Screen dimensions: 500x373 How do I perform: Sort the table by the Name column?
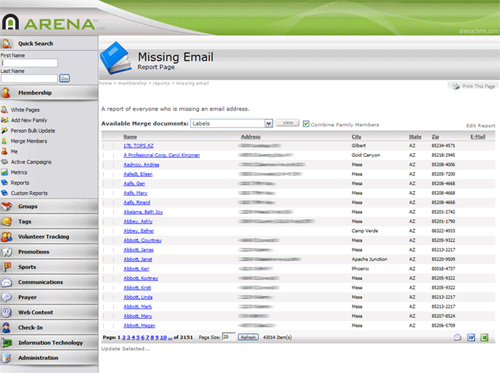tap(130, 137)
